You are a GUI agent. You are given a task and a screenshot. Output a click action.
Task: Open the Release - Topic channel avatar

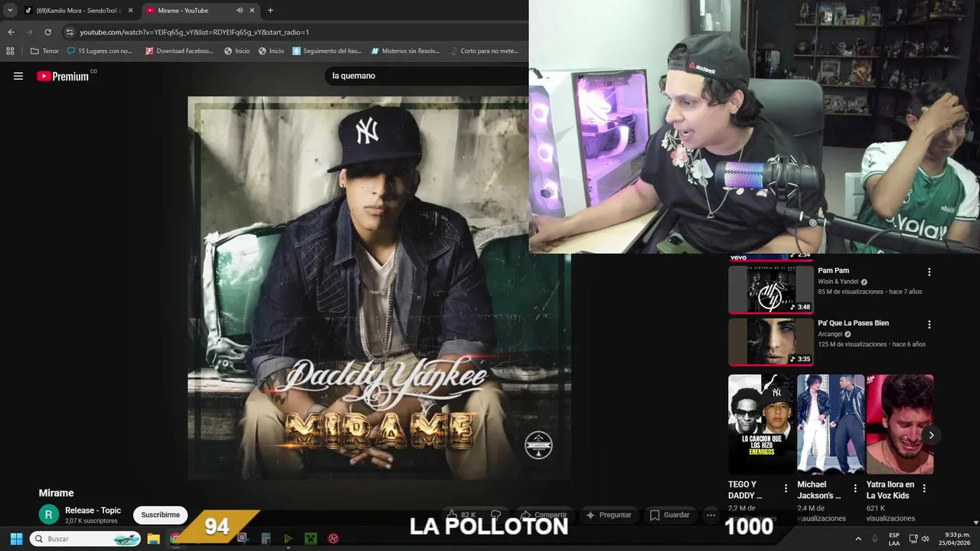pyautogui.click(x=49, y=515)
